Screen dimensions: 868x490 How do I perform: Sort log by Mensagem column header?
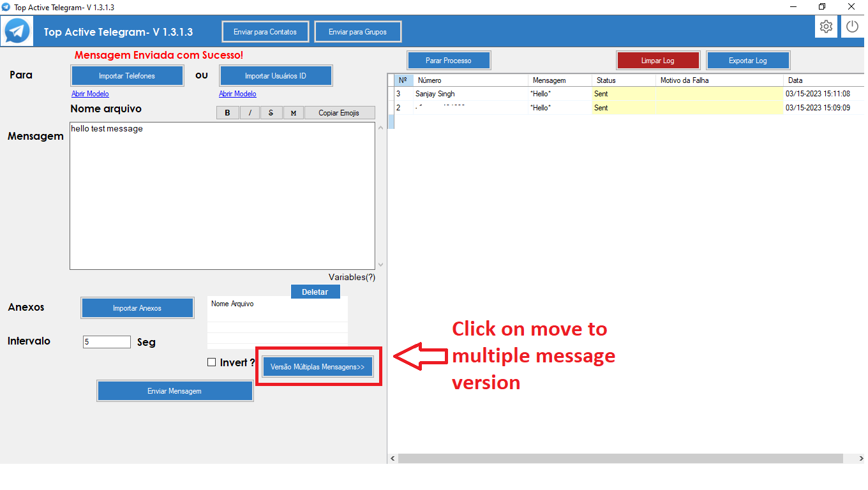pyautogui.click(x=560, y=80)
